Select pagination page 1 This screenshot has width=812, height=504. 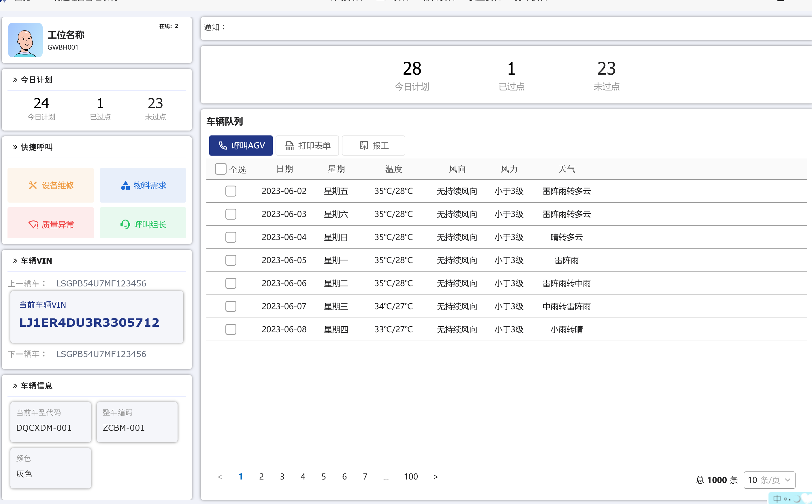click(240, 477)
